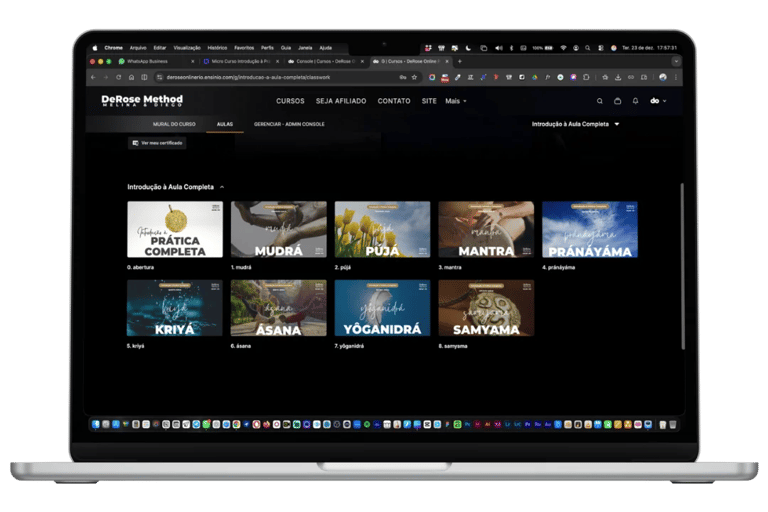Open the Arquivo menu
The width and height of the screenshot is (768, 512).
[x=138, y=48]
